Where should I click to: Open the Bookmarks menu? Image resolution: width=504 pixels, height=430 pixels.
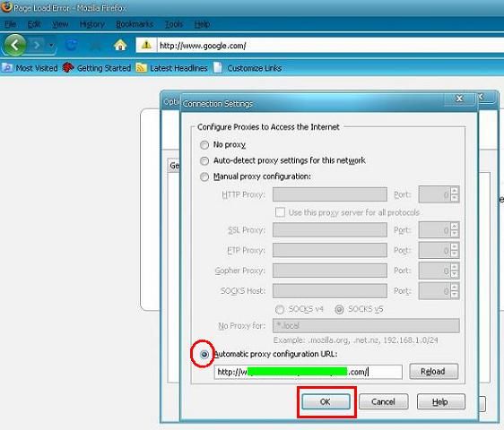click(x=135, y=24)
